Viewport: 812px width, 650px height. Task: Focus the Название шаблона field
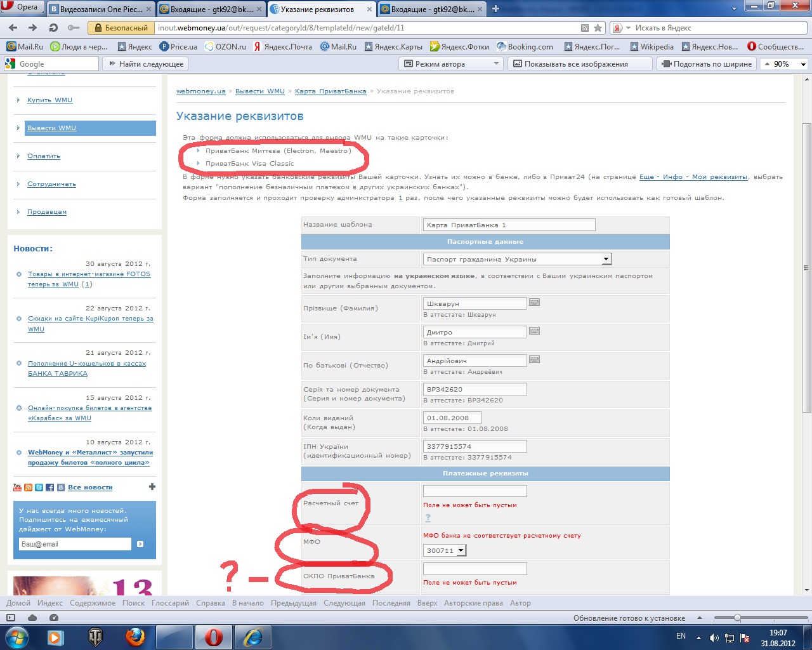(x=509, y=225)
